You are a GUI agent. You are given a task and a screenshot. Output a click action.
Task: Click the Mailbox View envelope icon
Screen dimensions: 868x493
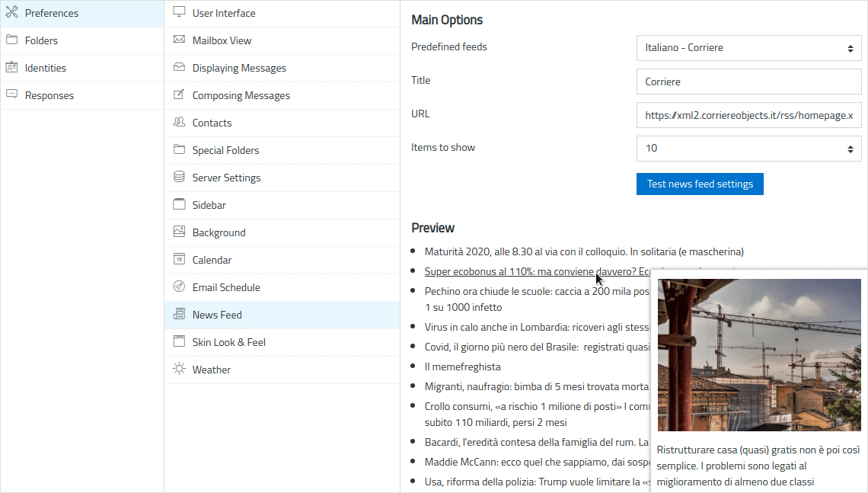point(179,40)
